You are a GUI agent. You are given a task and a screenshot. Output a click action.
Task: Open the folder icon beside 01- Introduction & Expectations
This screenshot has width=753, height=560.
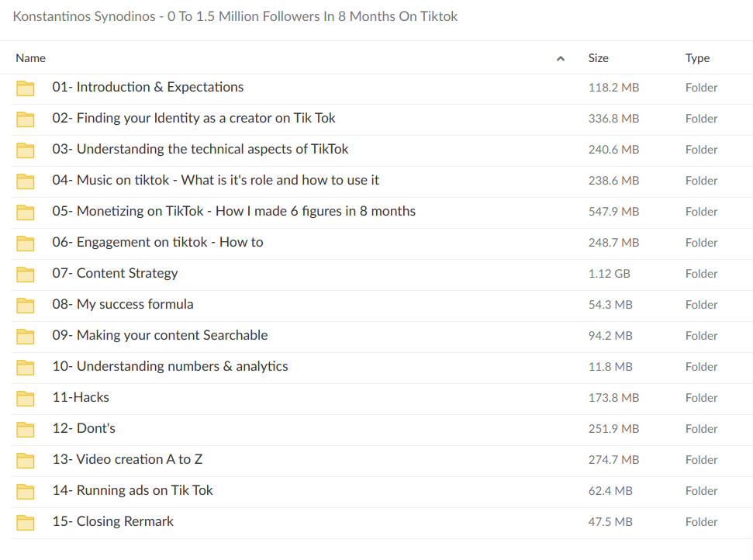[x=26, y=88]
